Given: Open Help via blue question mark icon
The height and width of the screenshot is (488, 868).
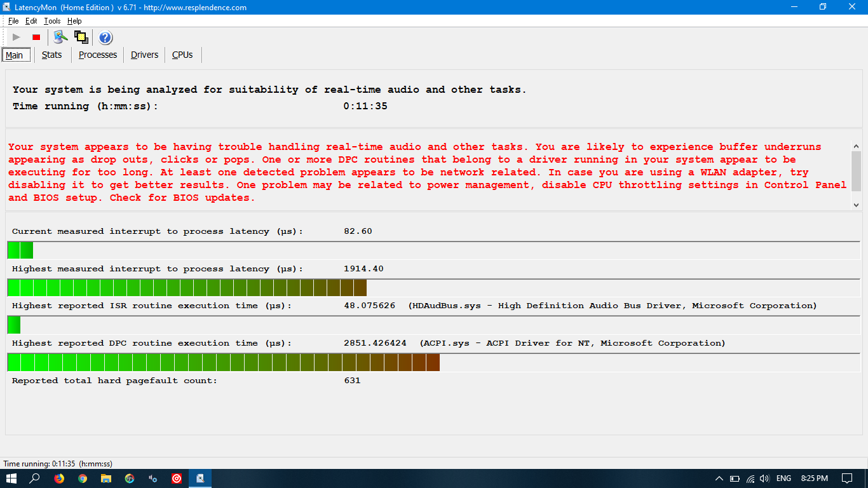Looking at the screenshot, I should [x=105, y=37].
